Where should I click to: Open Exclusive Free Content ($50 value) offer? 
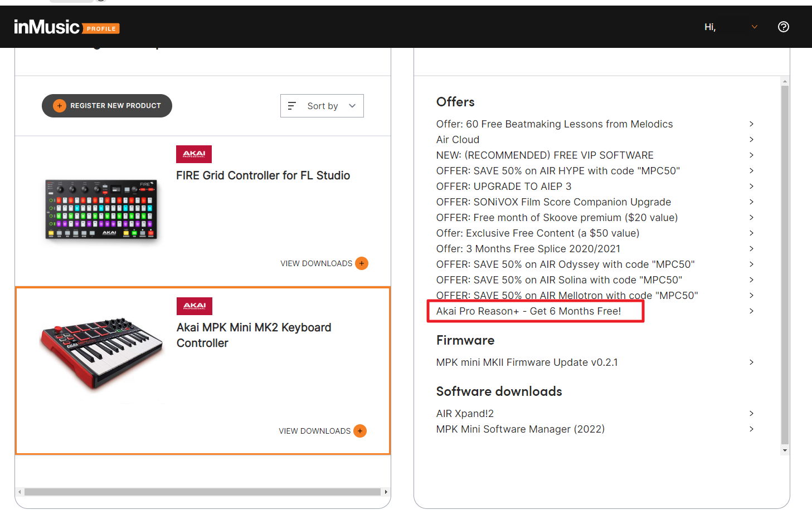pyautogui.click(x=538, y=233)
